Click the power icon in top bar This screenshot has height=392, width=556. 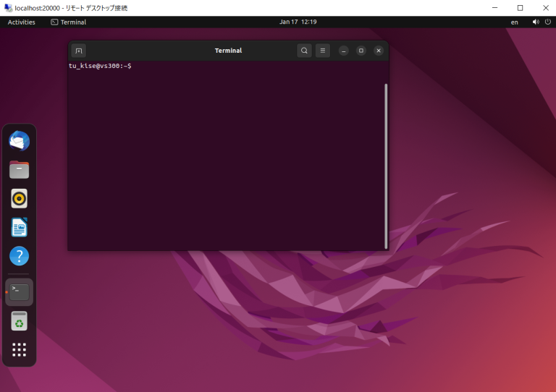tap(547, 22)
